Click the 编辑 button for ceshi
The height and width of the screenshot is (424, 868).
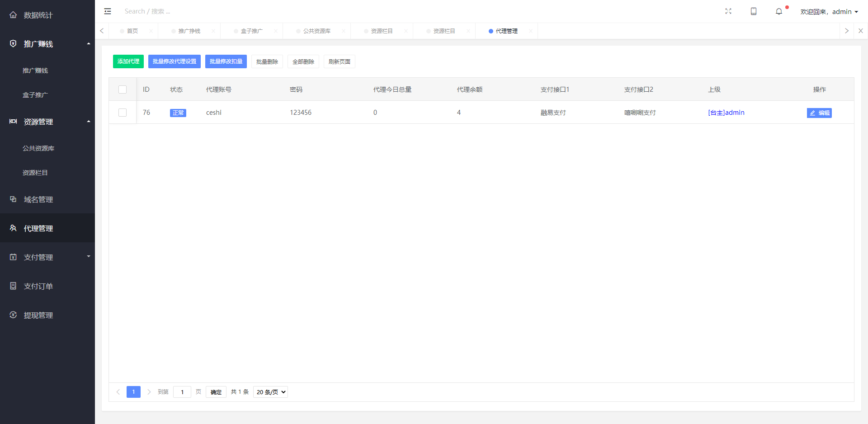(819, 113)
